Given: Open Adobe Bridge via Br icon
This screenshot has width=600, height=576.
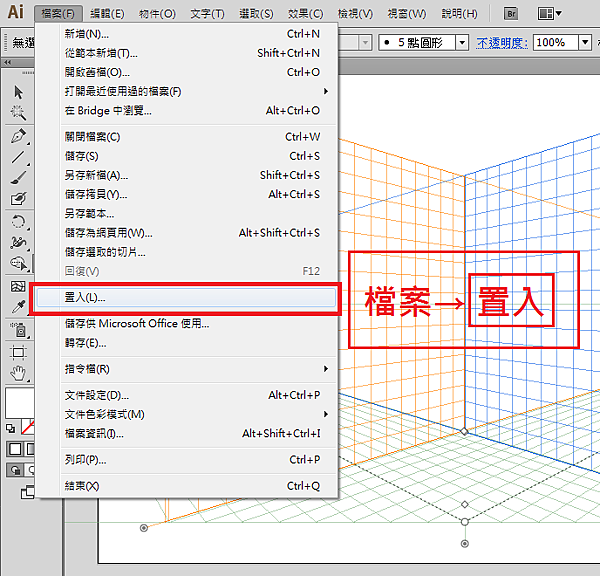Looking at the screenshot, I should 511,14.
